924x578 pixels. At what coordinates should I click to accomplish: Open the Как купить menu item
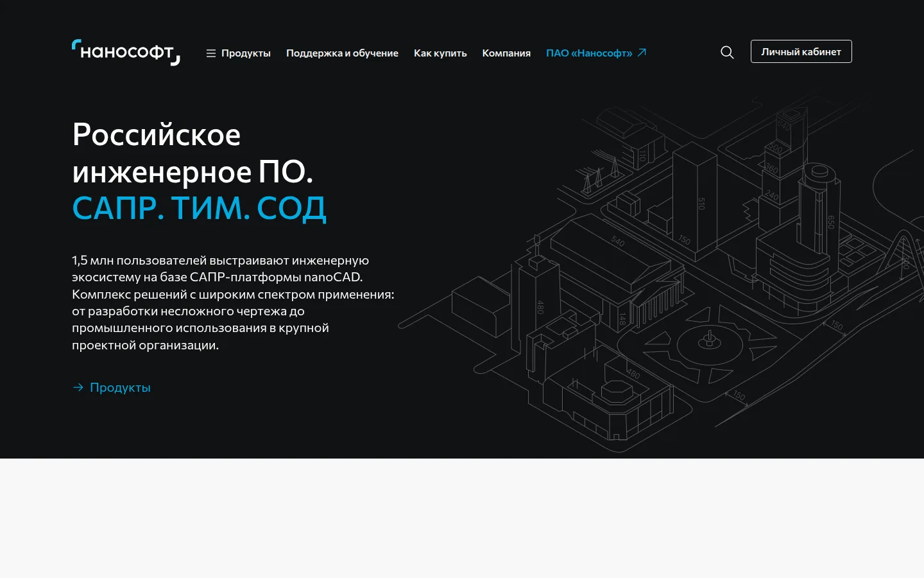click(x=440, y=53)
